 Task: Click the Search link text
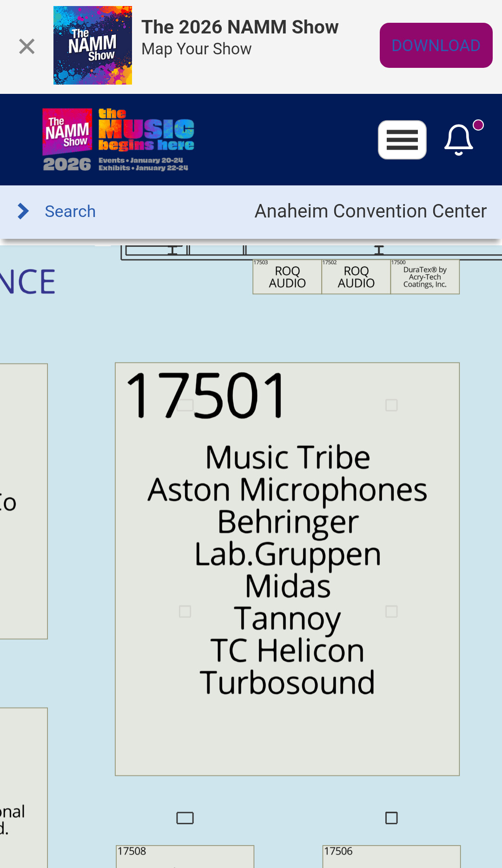70,211
